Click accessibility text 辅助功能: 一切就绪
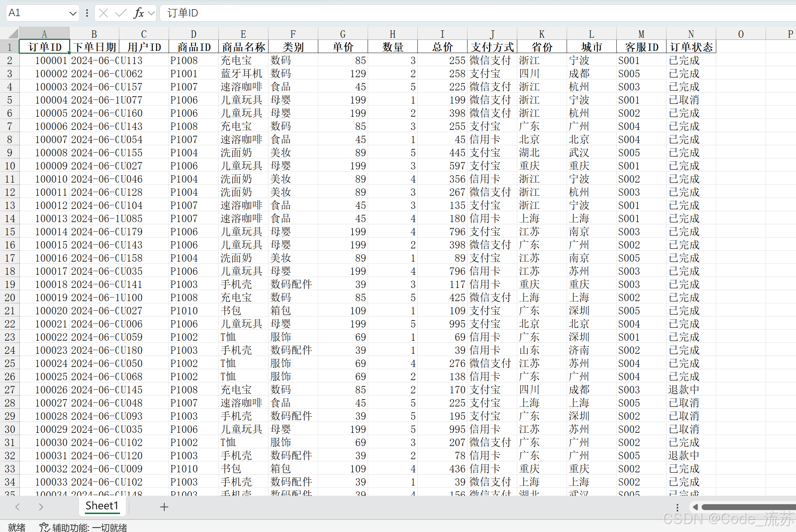This screenshot has width=796, height=532. coord(90,527)
